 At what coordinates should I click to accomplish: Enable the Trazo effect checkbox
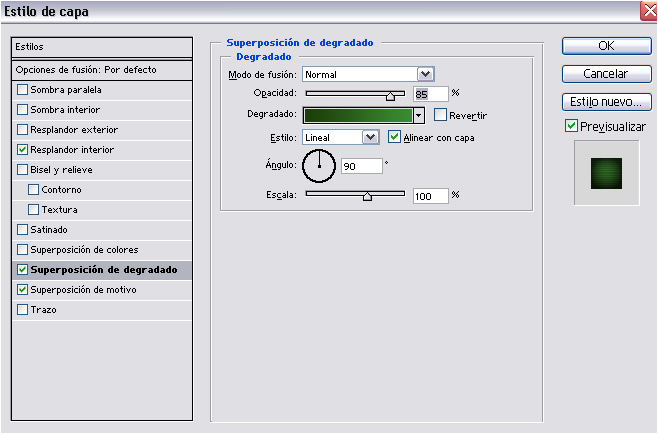coord(23,310)
